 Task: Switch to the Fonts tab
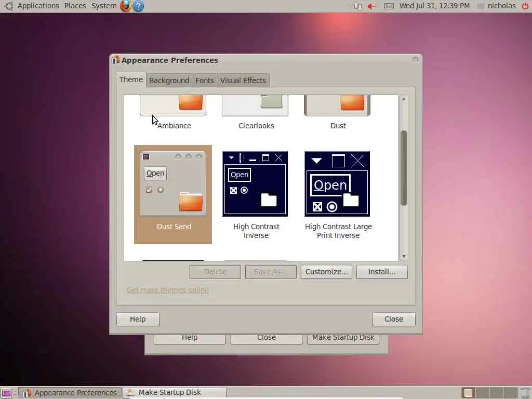[205, 81]
